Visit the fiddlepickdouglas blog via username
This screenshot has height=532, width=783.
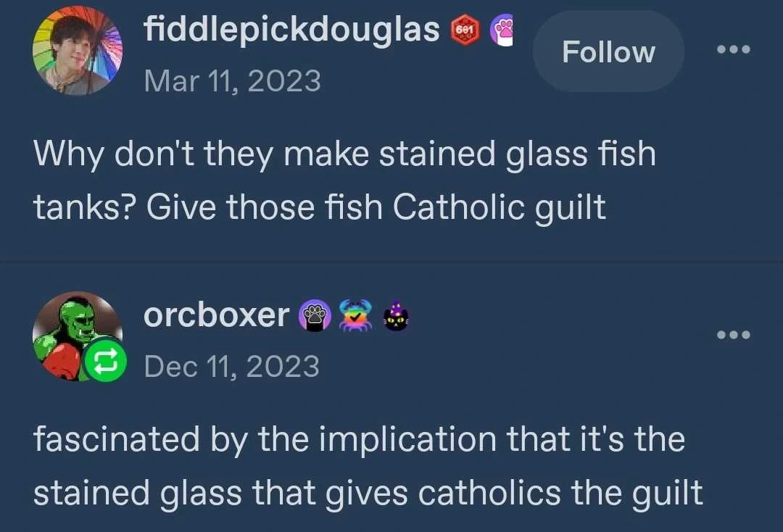coord(291,30)
